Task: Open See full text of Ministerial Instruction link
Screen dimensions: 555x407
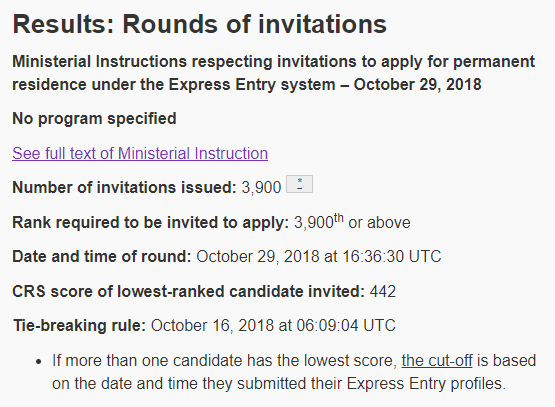Action: pyautogui.click(x=140, y=154)
